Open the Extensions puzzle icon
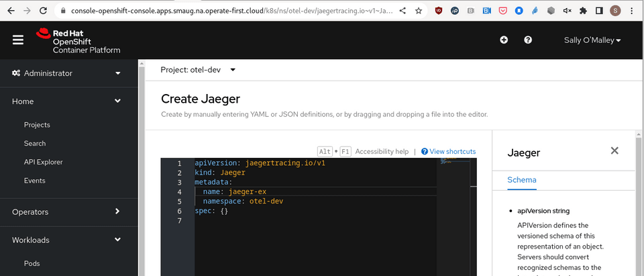This screenshot has width=644, height=276. pyautogui.click(x=583, y=11)
